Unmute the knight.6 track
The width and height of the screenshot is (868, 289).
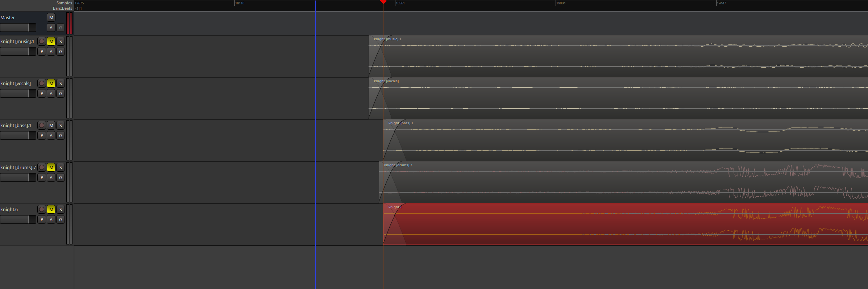[51, 209]
